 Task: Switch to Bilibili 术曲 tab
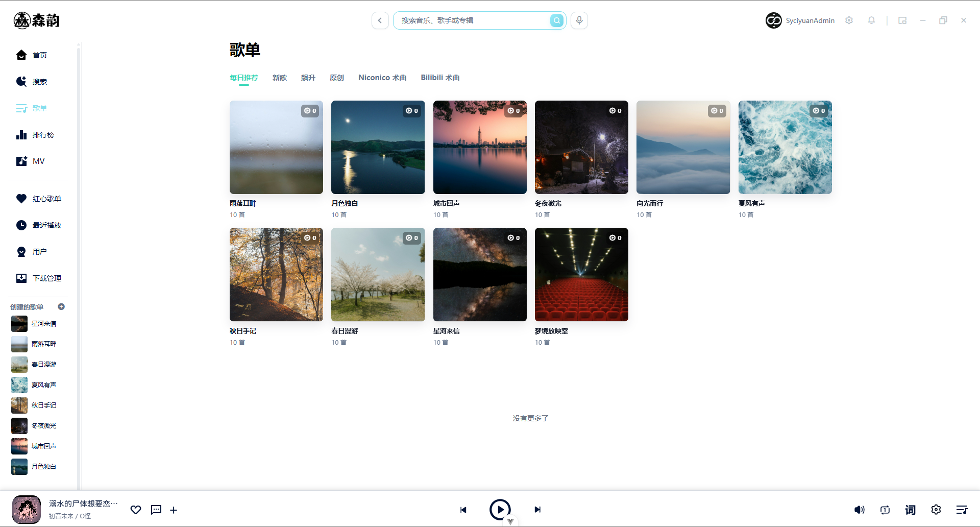click(x=440, y=78)
